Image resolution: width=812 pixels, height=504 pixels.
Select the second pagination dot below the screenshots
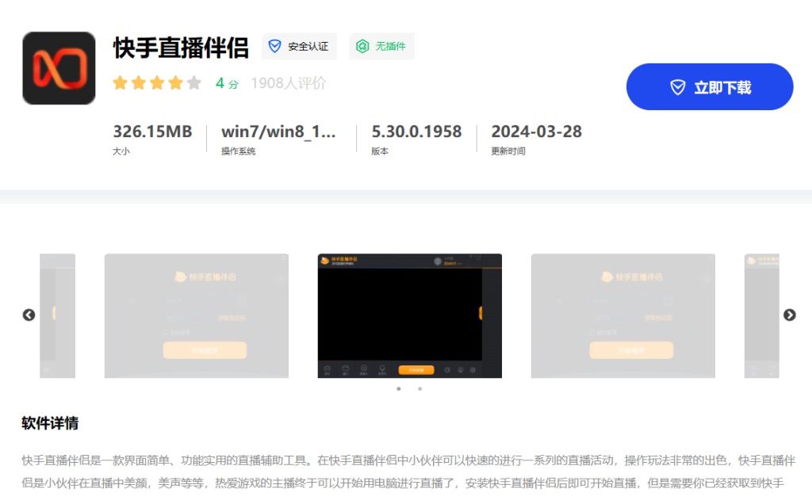[419, 389]
